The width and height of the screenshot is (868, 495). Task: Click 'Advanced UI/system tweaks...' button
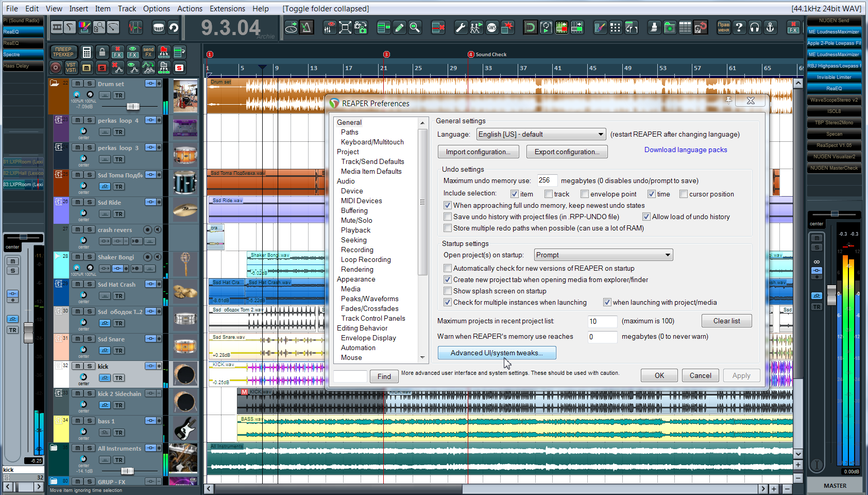click(x=497, y=353)
